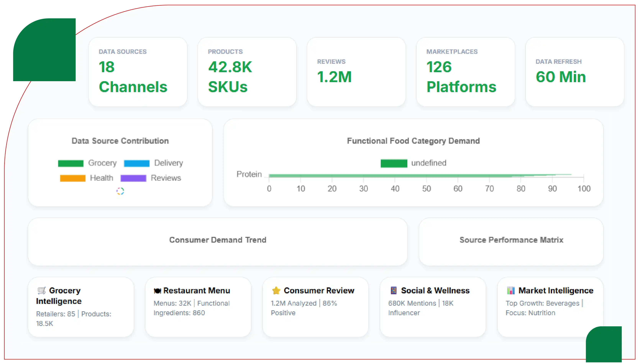
Task: Toggle the undefined legend green swatch
Action: 394,163
